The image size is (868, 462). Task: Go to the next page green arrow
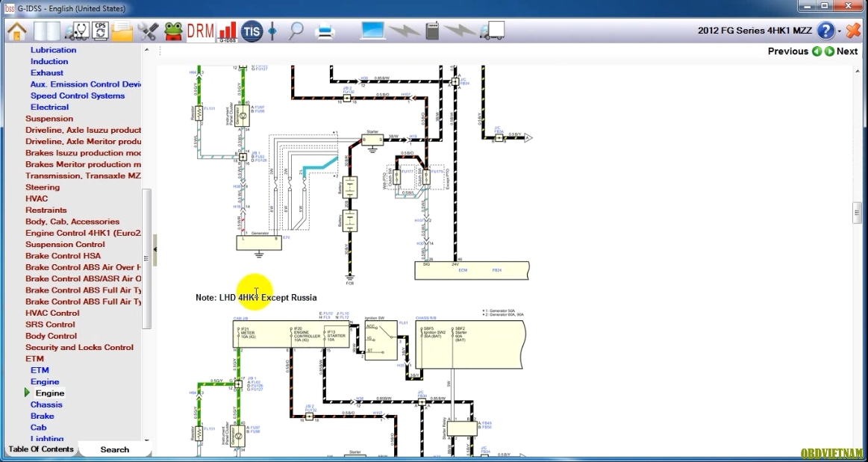829,51
